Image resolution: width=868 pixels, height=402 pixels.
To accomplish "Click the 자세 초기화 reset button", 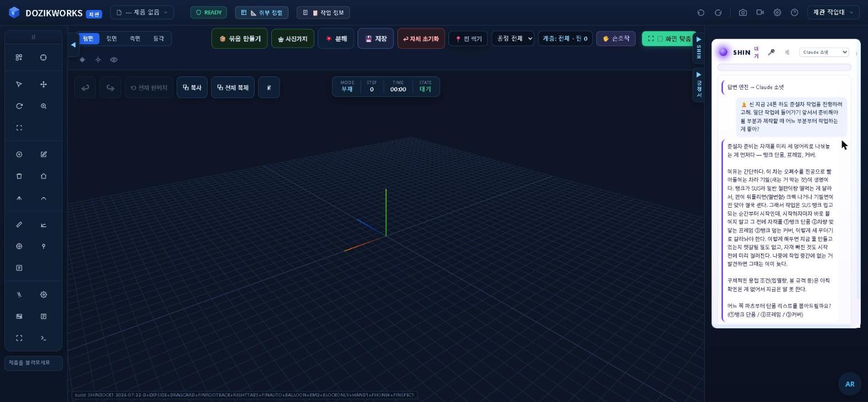I will pyautogui.click(x=421, y=39).
